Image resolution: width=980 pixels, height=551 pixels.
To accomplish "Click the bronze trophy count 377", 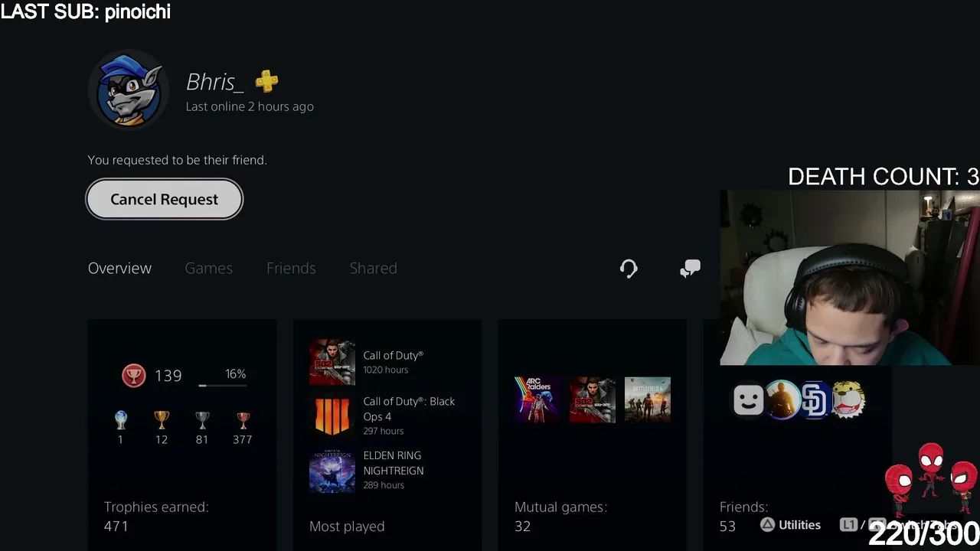I will click(x=243, y=439).
